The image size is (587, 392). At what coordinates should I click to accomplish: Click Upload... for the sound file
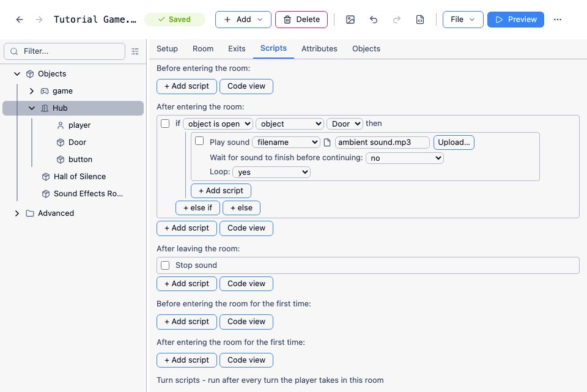454,142
